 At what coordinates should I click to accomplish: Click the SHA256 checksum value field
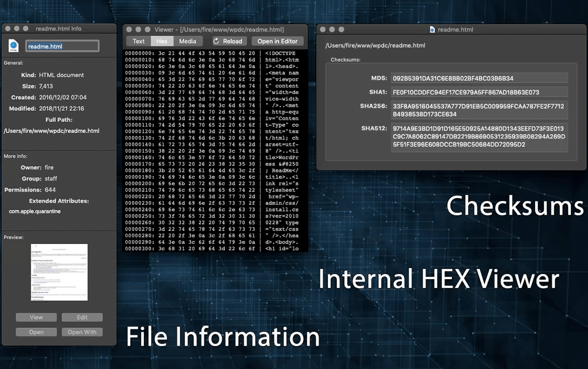click(480, 110)
